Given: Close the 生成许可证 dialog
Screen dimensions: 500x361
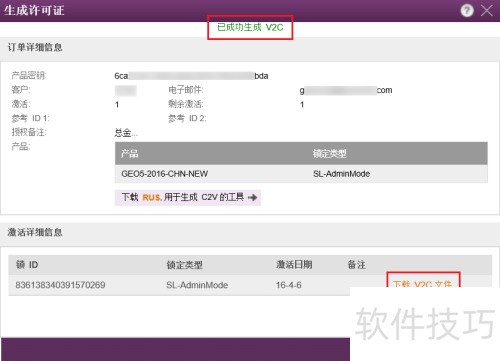Looking at the screenshot, I should point(487,11).
